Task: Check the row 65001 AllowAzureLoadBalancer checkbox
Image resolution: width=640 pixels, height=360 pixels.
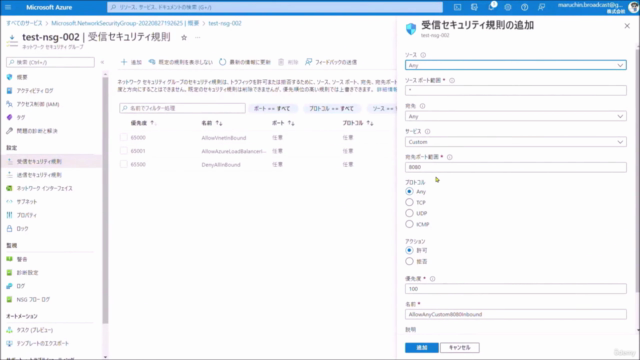Action: pos(124,151)
